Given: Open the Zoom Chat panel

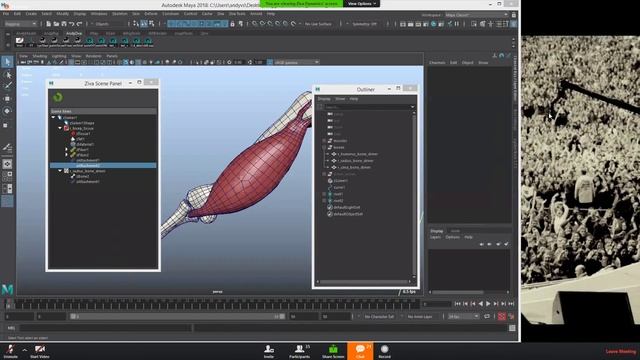Looking at the screenshot, I should pos(360,351).
